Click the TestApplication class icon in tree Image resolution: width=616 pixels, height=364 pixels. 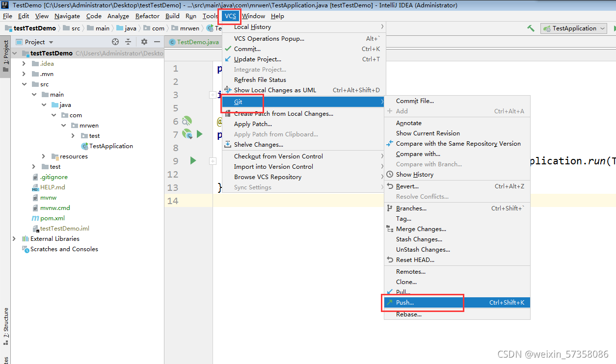pyautogui.click(x=85, y=146)
